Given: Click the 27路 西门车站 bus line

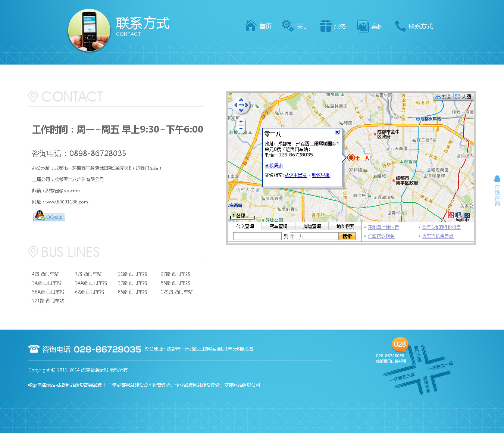Looking at the screenshot, I should pos(175,274).
